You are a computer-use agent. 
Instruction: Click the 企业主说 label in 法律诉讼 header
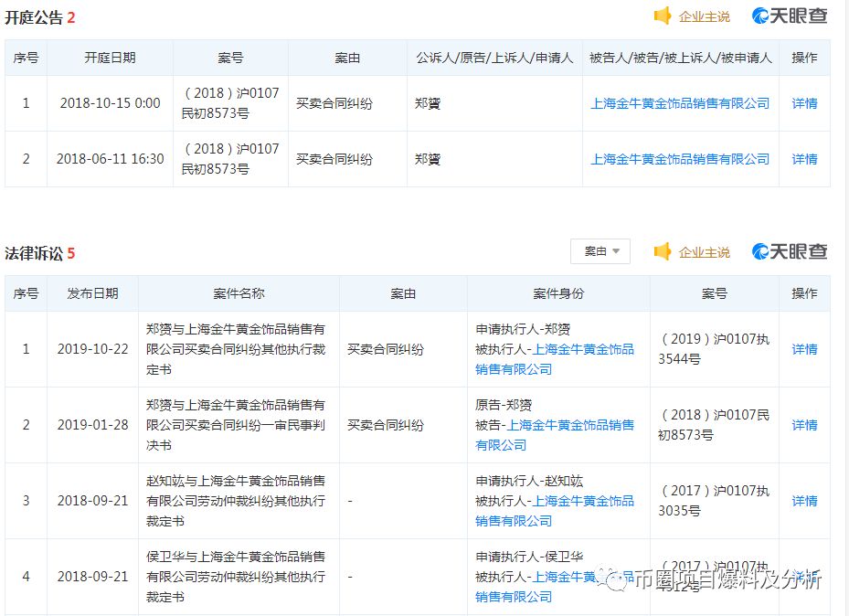(x=704, y=252)
